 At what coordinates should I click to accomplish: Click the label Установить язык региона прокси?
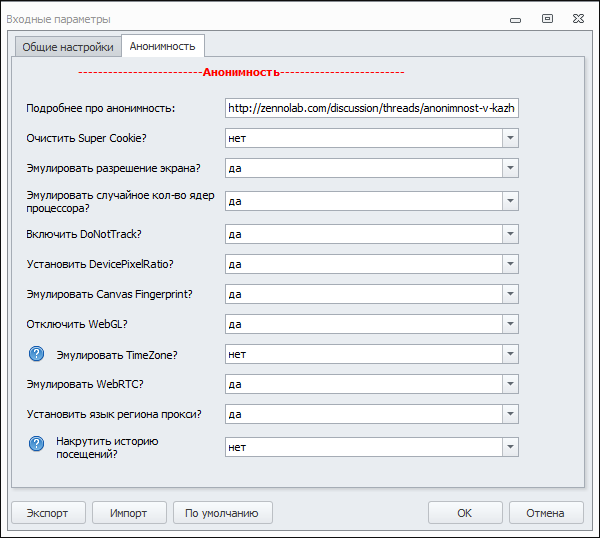click(114, 414)
